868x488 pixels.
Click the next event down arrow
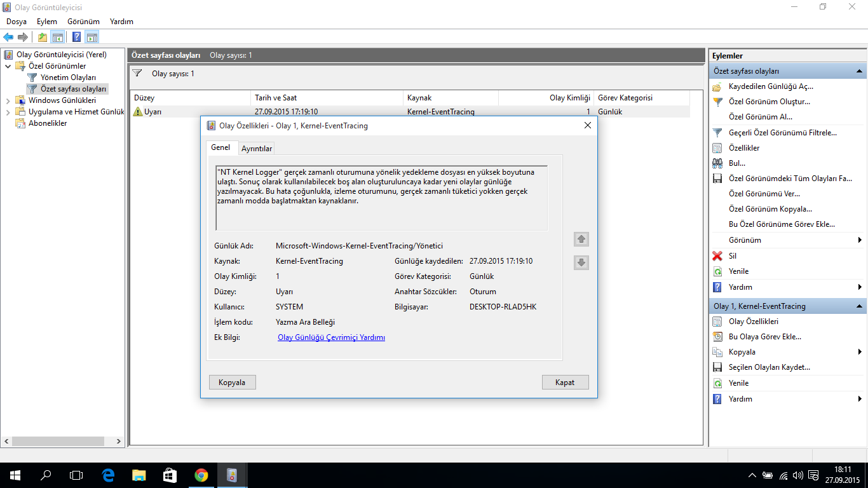[x=581, y=262]
